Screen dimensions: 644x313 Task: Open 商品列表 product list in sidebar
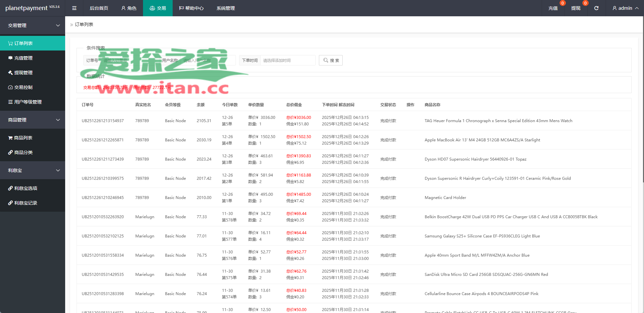point(23,138)
